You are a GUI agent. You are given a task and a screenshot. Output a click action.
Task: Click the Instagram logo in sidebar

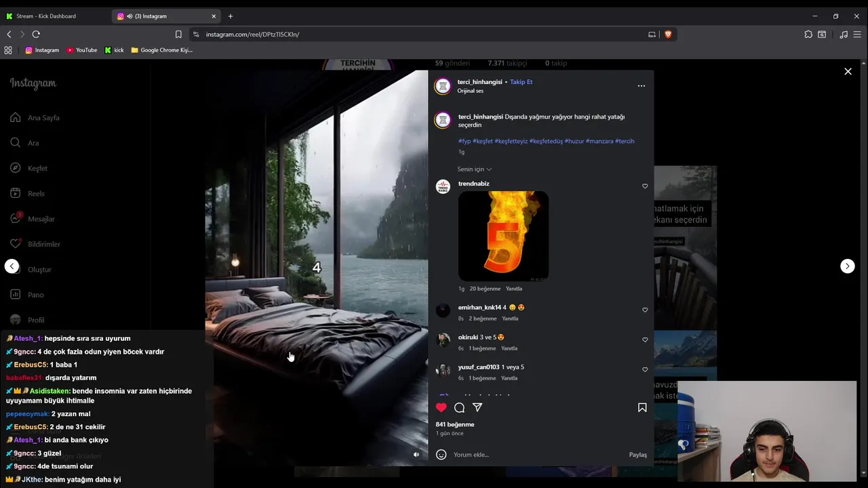click(33, 83)
